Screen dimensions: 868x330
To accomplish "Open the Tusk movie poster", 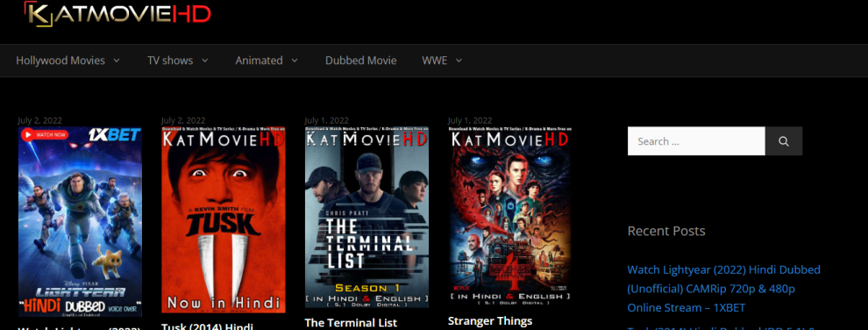I will (x=224, y=219).
